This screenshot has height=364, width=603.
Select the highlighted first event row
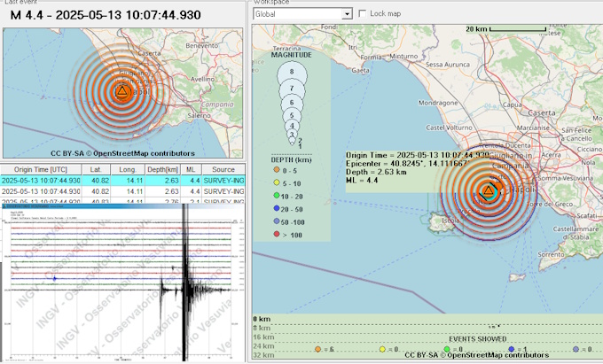pyautogui.click(x=89, y=180)
